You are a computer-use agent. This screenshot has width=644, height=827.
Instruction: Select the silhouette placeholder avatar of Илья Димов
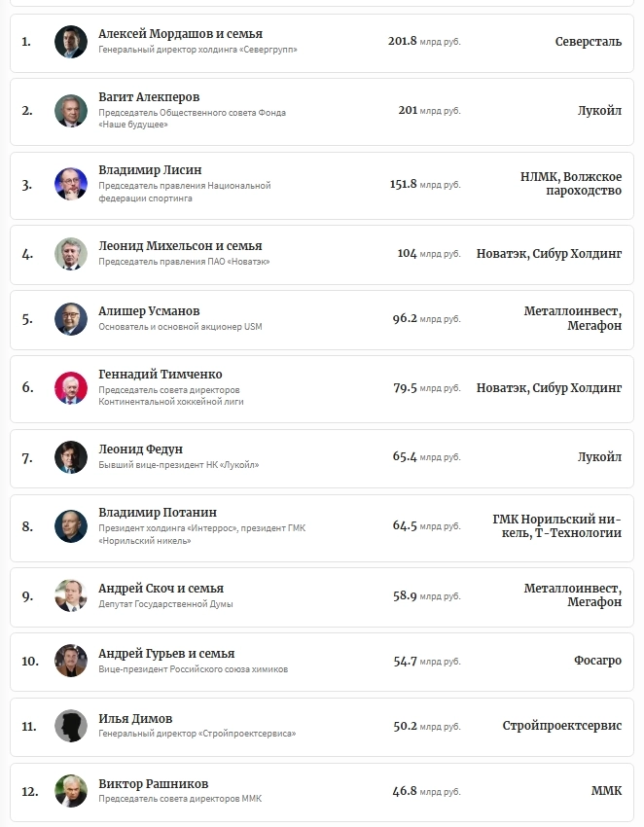point(71,726)
